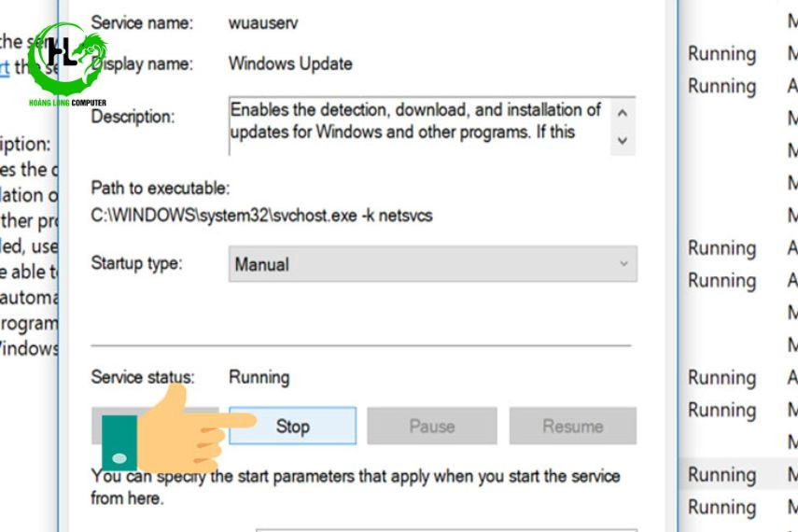This screenshot has height=532, width=798.
Task: Click the disabled Pause button
Action: tap(432, 426)
